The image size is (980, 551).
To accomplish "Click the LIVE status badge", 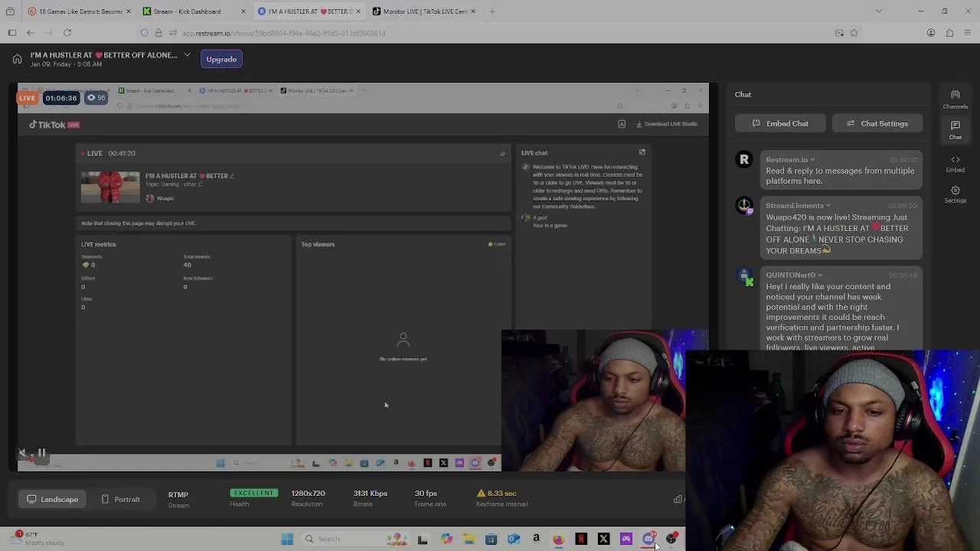I will [x=28, y=98].
